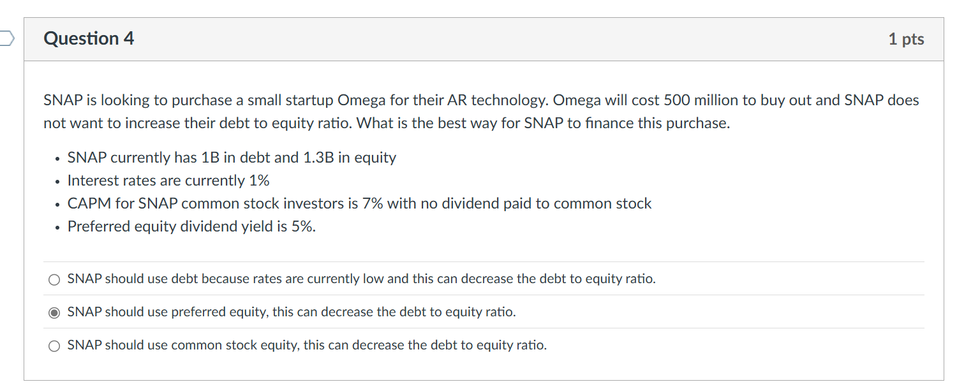Click the question card border frame
This screenshot has height=389, width=980.
pyautogui.click(x=24, y=191)
